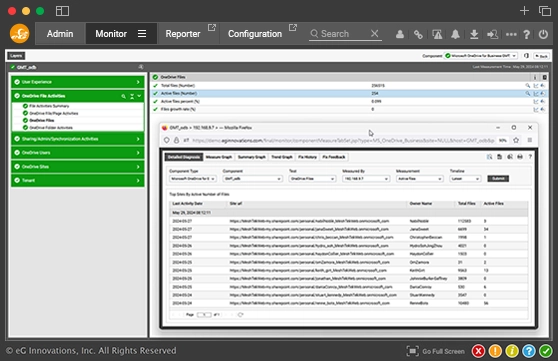Click the Firefox URL address bar

[x=343, y=140]
